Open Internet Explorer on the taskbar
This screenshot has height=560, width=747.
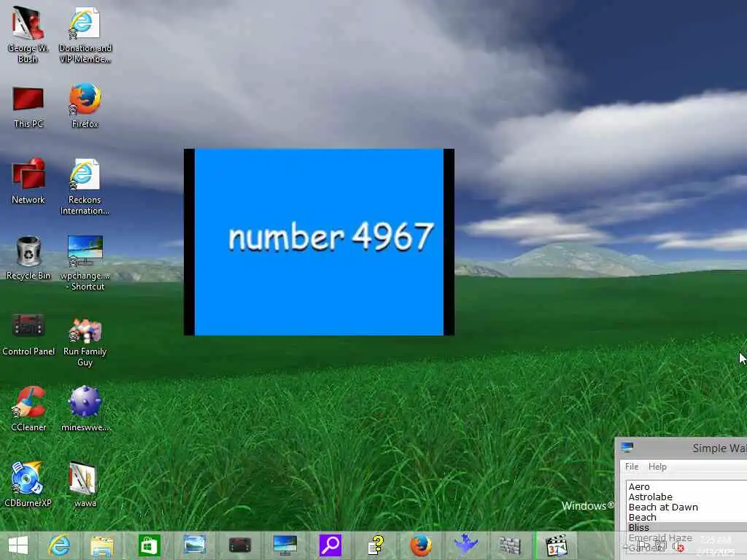click(59, 545)
